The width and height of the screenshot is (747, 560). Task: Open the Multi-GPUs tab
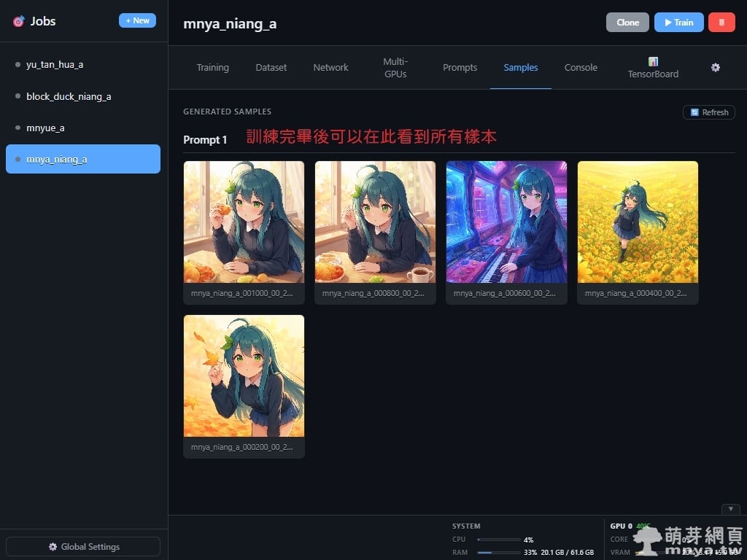coord(395,68)
